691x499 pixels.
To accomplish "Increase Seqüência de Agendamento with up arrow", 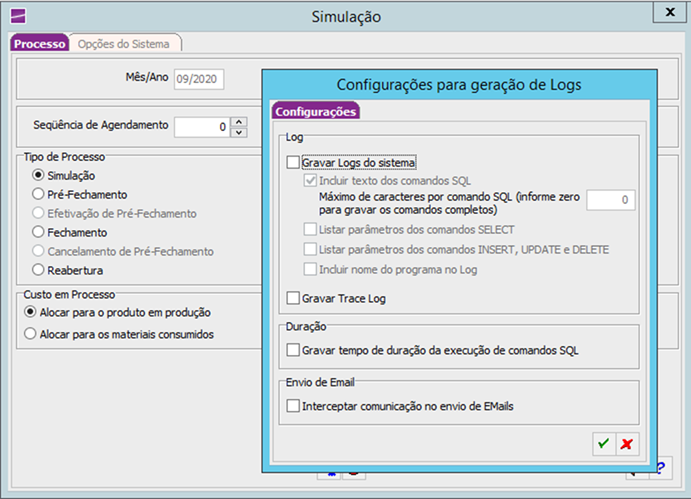I will (x=238, y=122).
